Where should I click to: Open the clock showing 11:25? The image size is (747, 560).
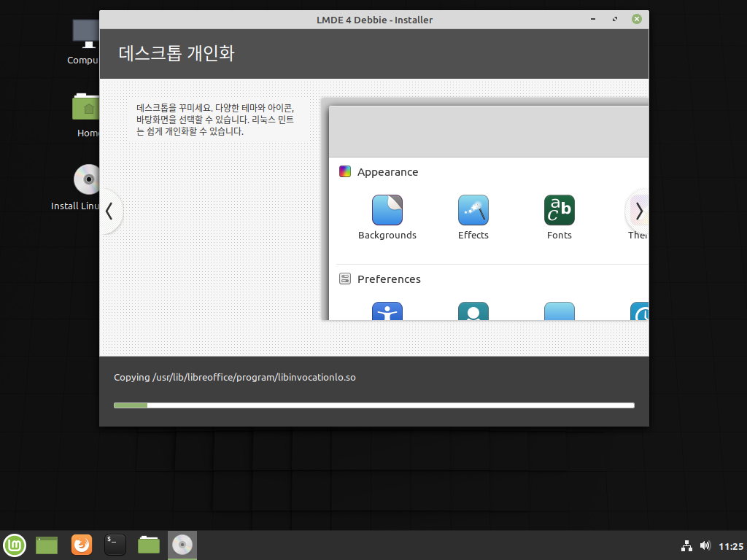pos(731,546)
